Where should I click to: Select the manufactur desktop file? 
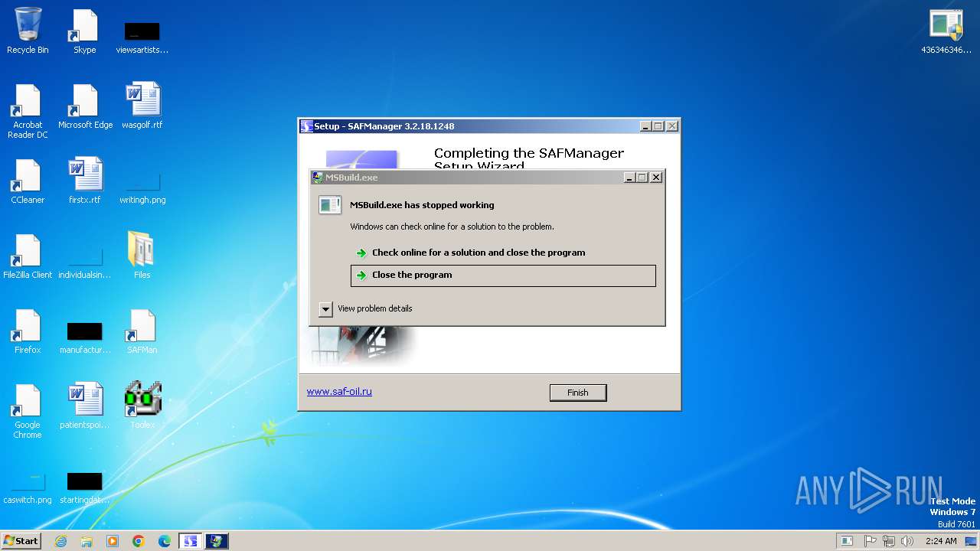84,337
